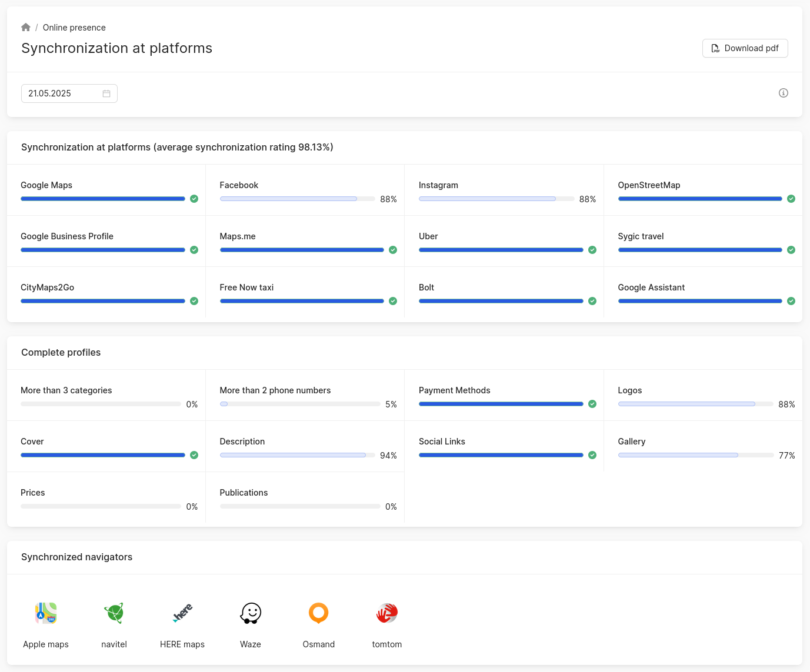810x672 pixels.
Task: Click the Payment Methods label
Action: tap(454, 390)
